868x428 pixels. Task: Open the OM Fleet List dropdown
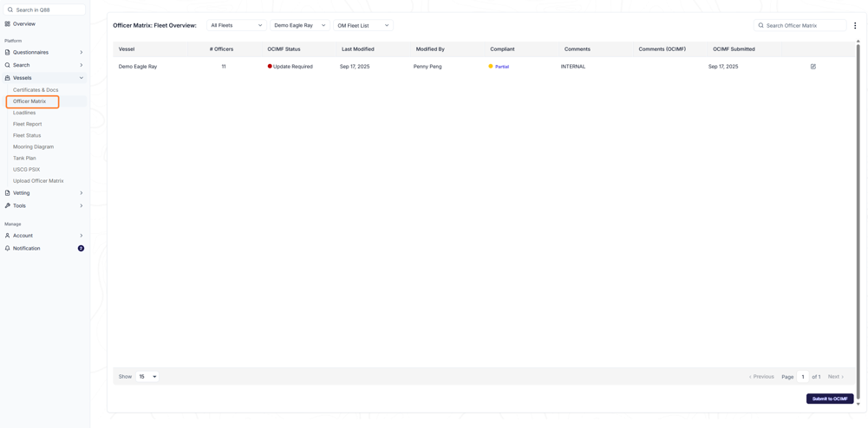363,25
